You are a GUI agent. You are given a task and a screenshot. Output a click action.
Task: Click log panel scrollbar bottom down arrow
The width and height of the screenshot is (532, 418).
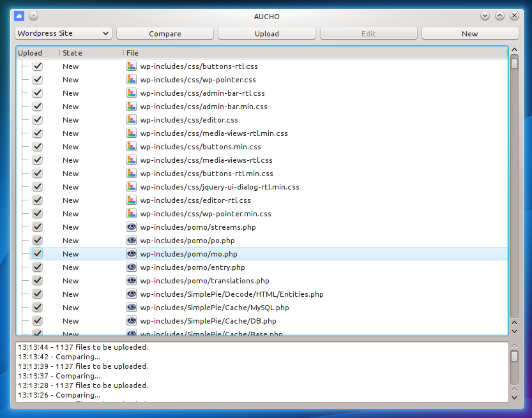(514, 398)
